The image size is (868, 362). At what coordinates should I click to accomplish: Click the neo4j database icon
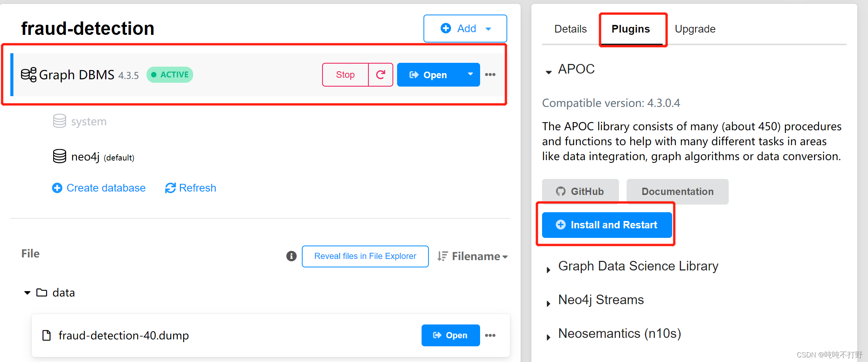pos(59,156)
